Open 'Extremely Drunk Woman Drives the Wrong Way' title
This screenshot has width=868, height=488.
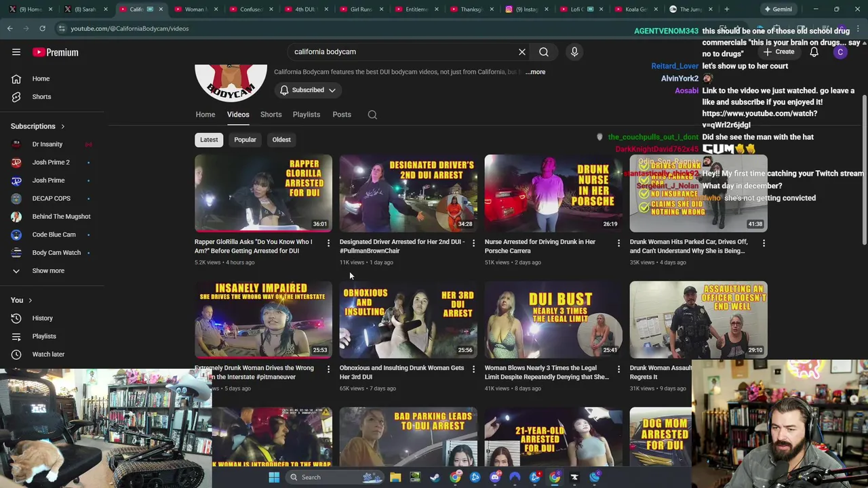point(254,372)
